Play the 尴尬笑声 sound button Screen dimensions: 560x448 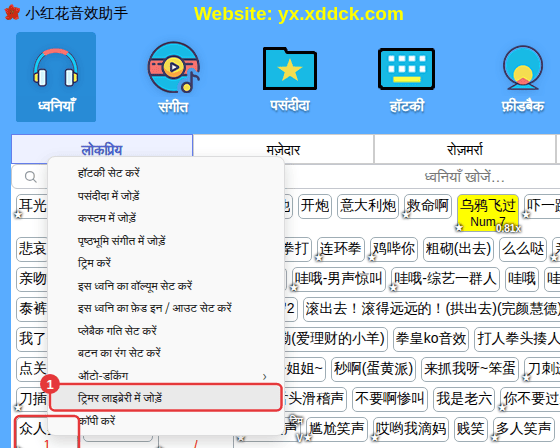pos(337,429)
